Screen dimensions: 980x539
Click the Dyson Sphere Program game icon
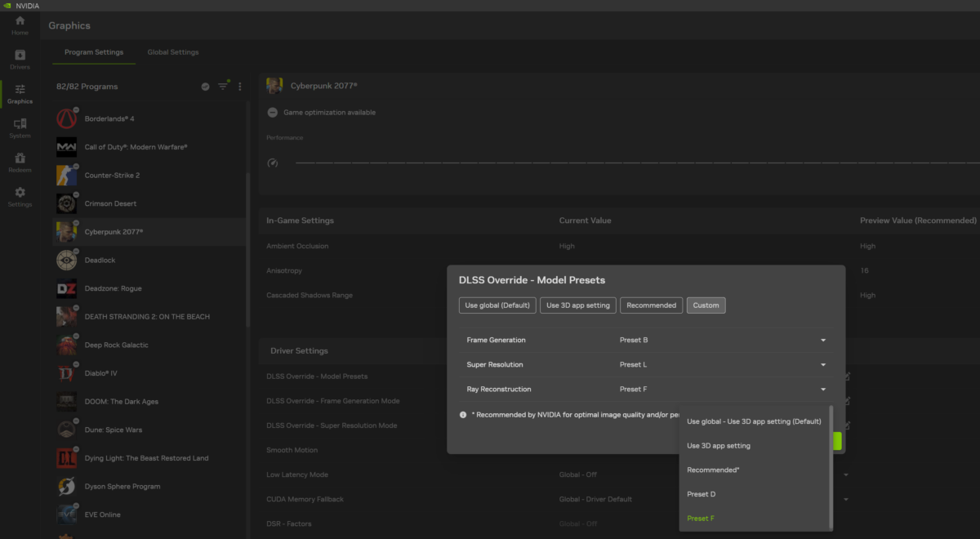coord(67,486)
